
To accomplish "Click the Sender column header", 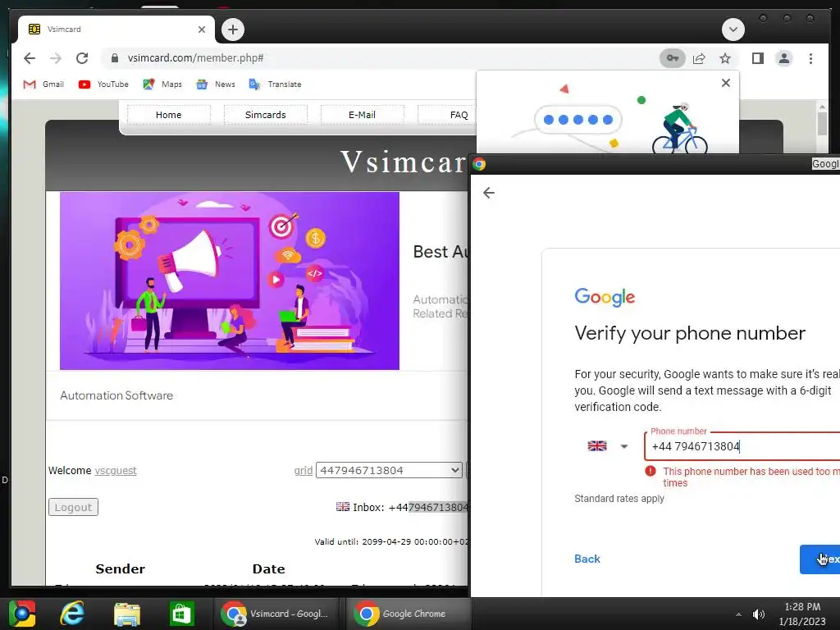I will [120, 569].
